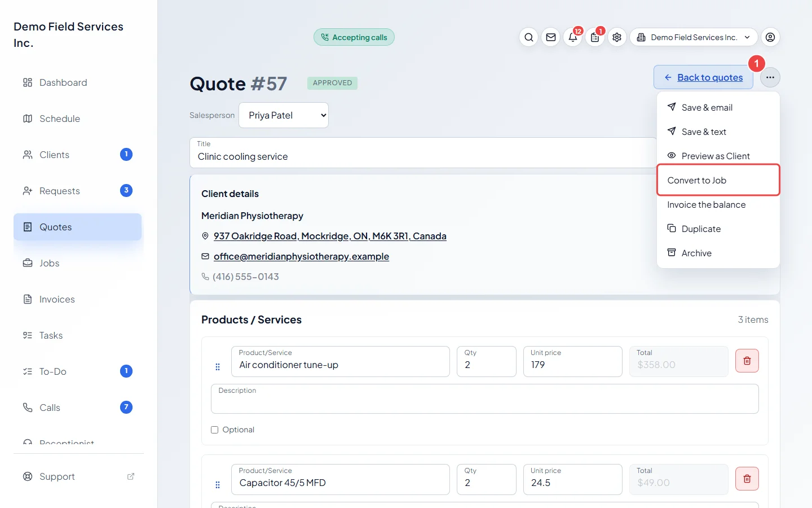Click Qty field of Capacitor 45/5 MFD
812x508 pixels.
[487, 479]
